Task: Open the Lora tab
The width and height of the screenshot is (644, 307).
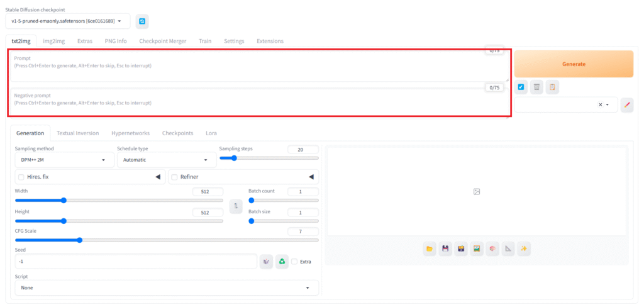Action: pos(211,133)
